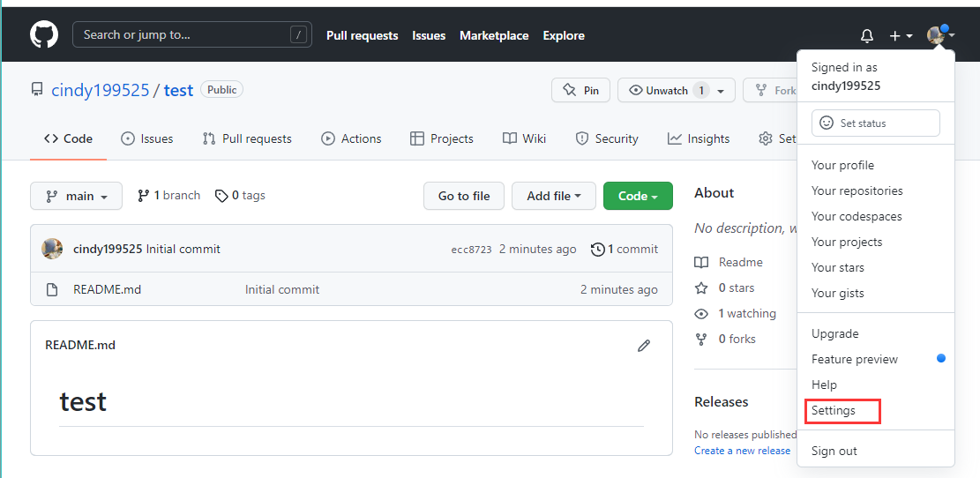Switch to the Insights tab
This screenshot has width=980, height=478.
coord(698,138)
